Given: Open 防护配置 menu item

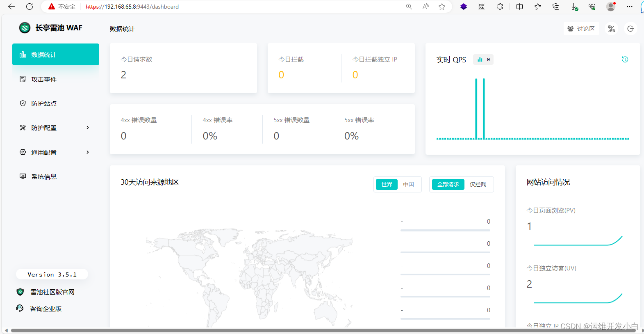Looking at the screenshot, I should click(56, 128).
